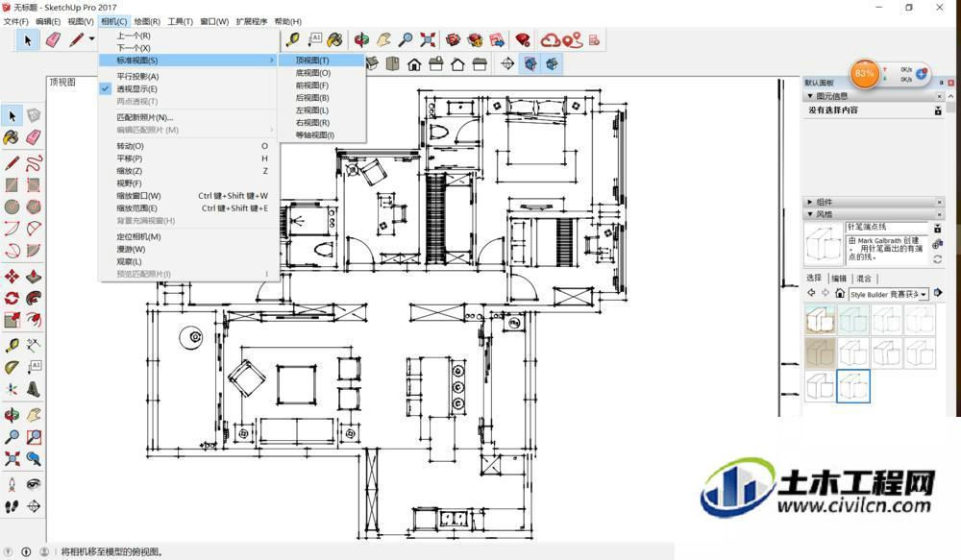Image resolution: width=961 pixels, height=560 pixels.
Task: Pin the 默认面板 tray with the pin button
Action: point(942,83)
